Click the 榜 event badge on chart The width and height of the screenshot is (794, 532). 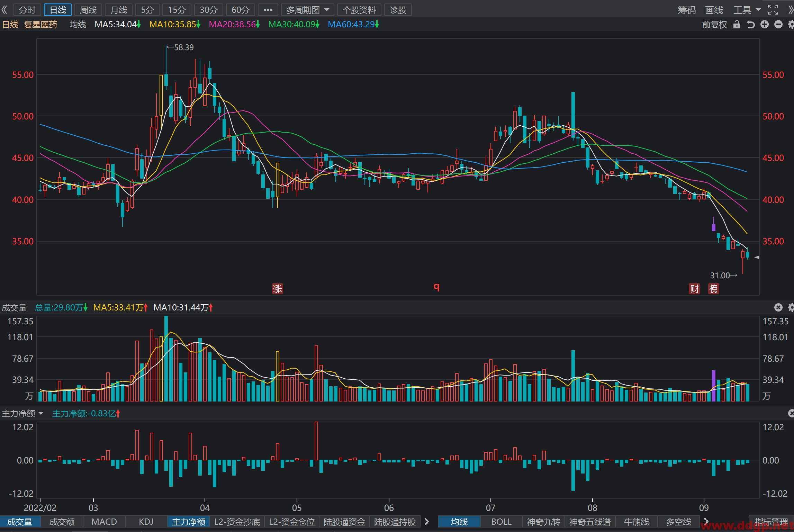(714, 289)
